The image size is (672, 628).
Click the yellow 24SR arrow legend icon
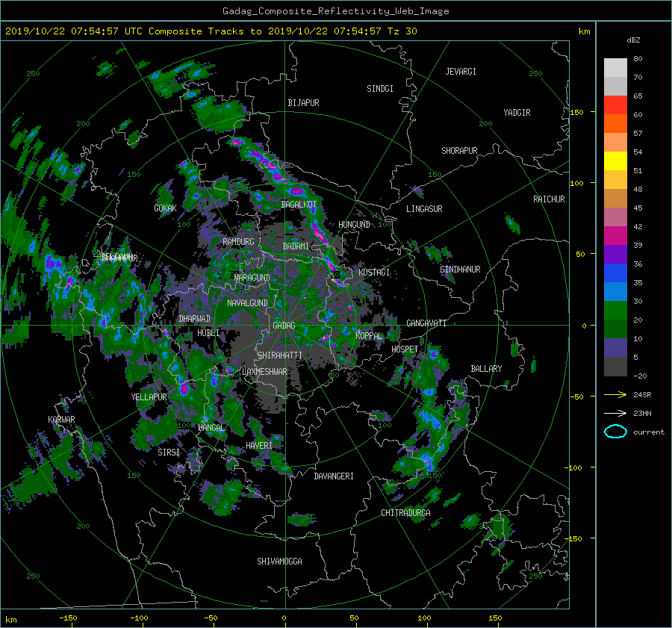[615, 394]
